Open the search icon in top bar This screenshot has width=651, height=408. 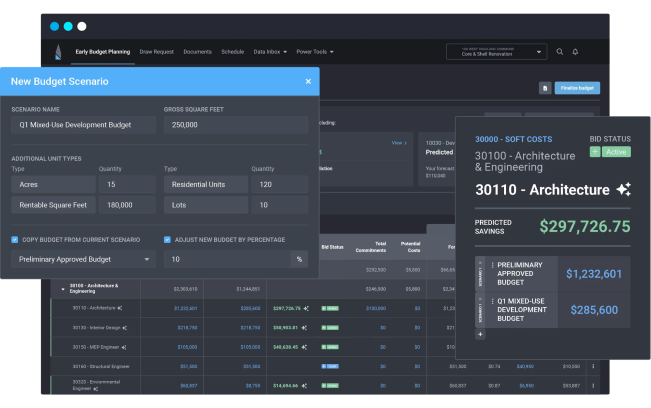tap(559, 51)
